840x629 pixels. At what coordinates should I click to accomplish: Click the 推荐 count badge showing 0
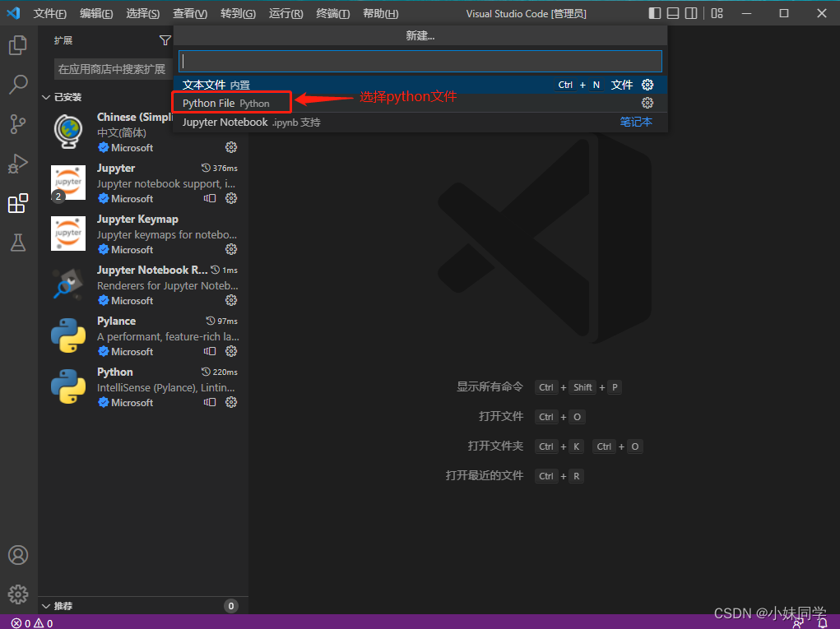pos(231,606)
